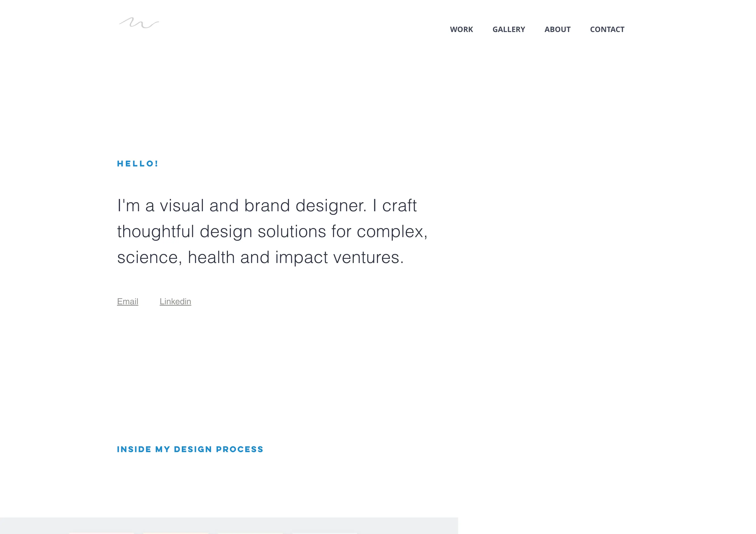756x534 pixels.
Task: Select the INSIDE MY DESIGN PROCESS heading link
Action: click(x=190, y=449)
